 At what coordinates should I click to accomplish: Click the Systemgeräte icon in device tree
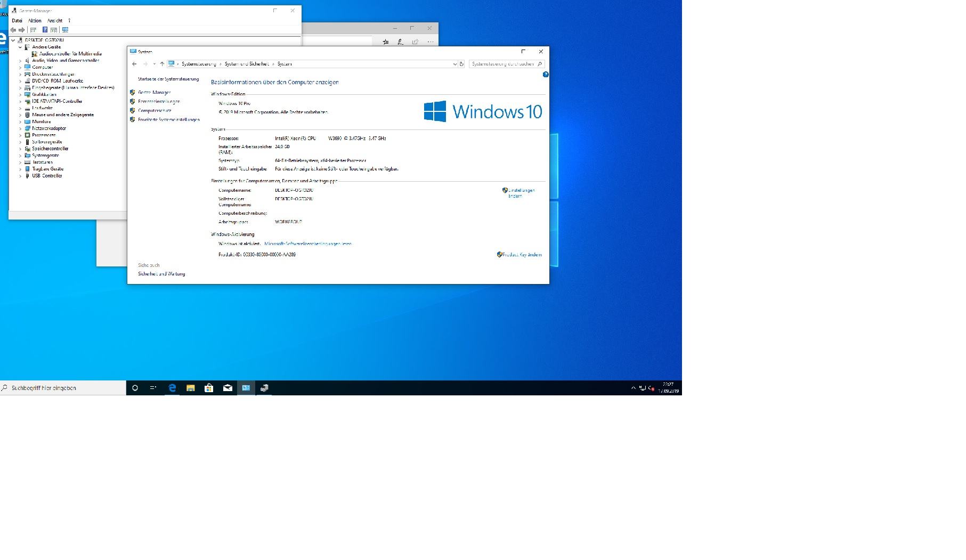point(28,156)
